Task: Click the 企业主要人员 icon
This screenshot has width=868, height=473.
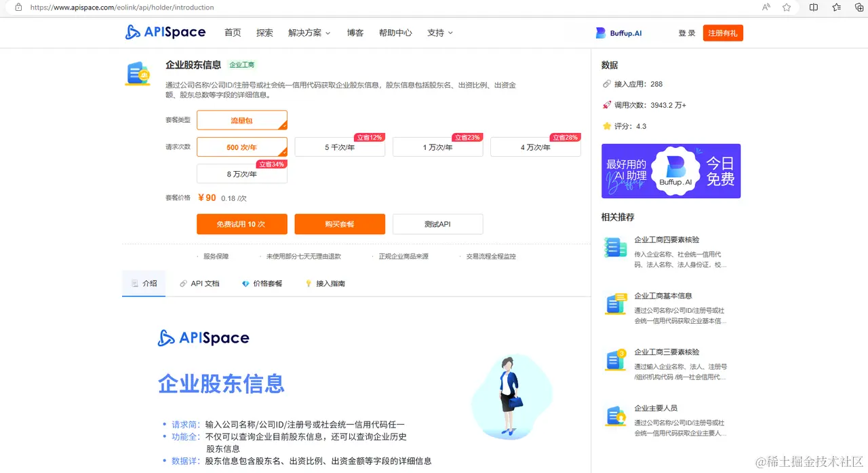Action: click(x=615, y=416)
